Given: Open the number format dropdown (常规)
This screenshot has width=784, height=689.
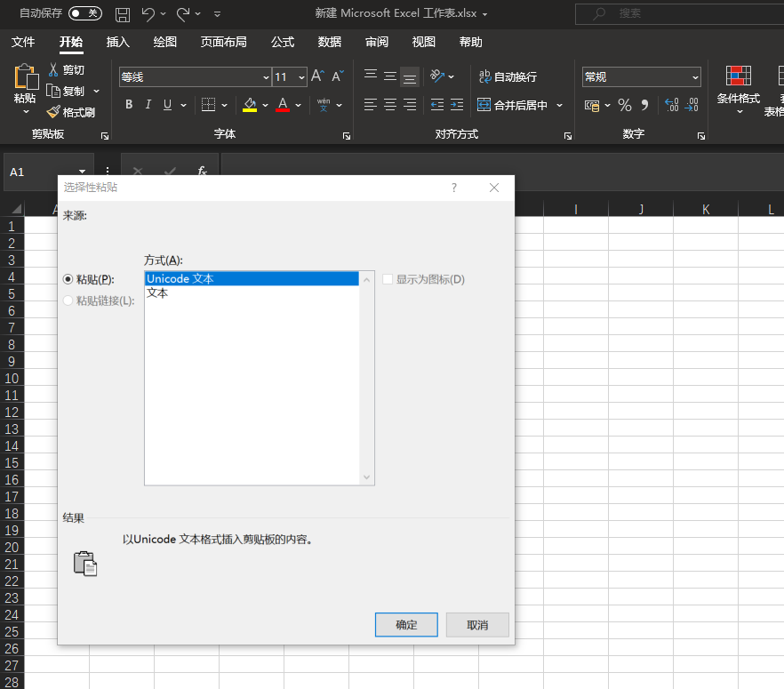Looking at the screenshot, I should [x=695, y=77].
